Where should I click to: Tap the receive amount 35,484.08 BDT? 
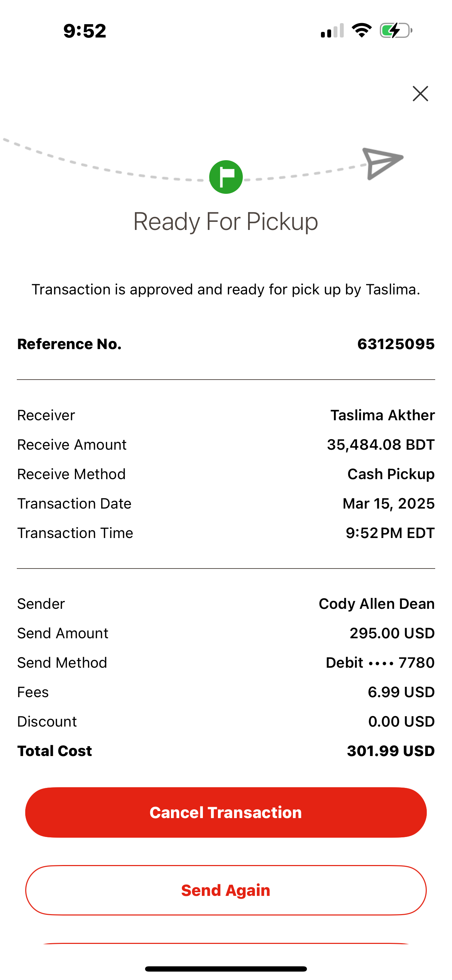pyautogui.click(x=381, y=444)
